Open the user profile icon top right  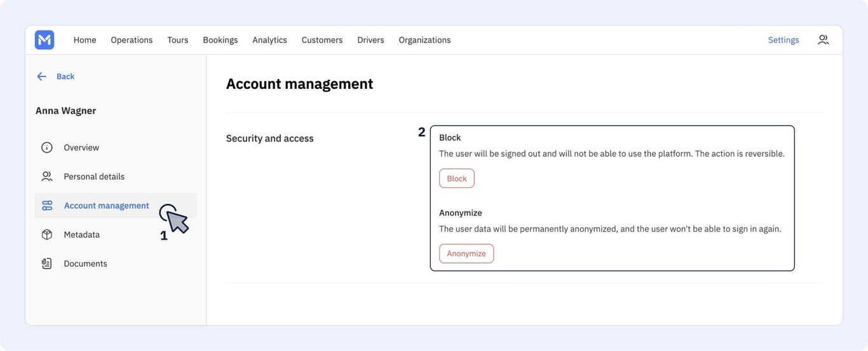(824, 39)
